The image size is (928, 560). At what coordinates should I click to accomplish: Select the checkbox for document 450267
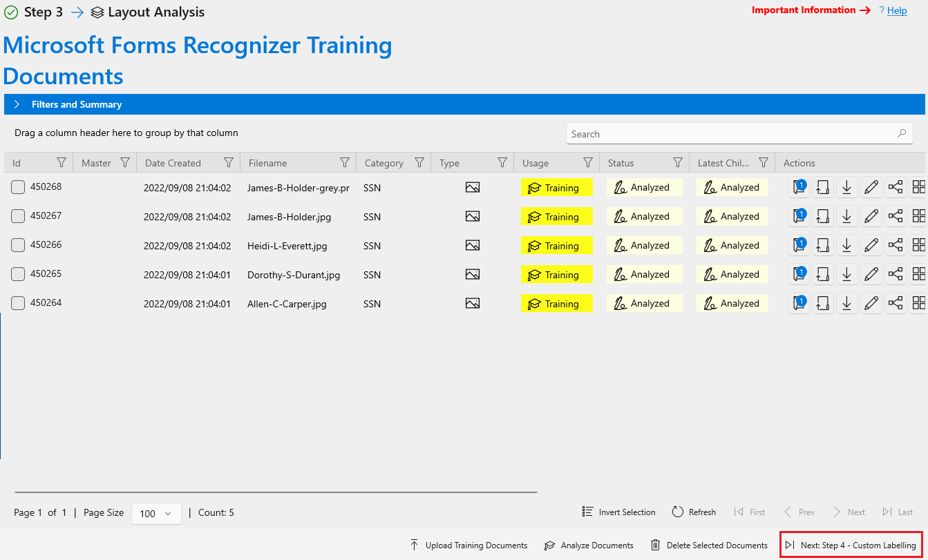pyautogui.click(x=18, y=216)
